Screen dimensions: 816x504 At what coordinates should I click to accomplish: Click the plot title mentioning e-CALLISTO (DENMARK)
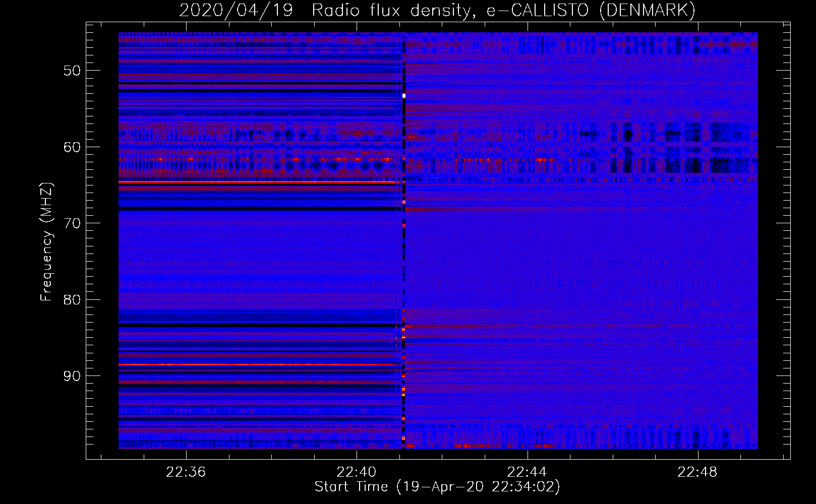(437, 10)
